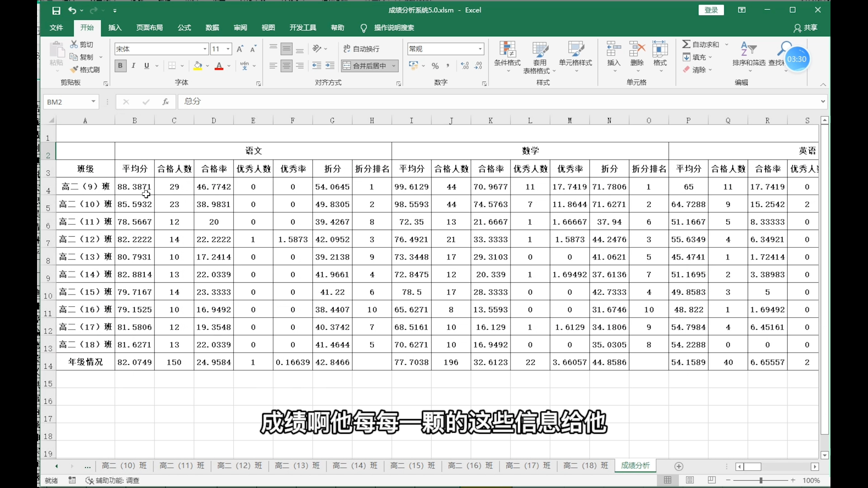868x488 pixels.
Task: Open Conditional Formatting (条件格式)
Action: coord(507,54)
